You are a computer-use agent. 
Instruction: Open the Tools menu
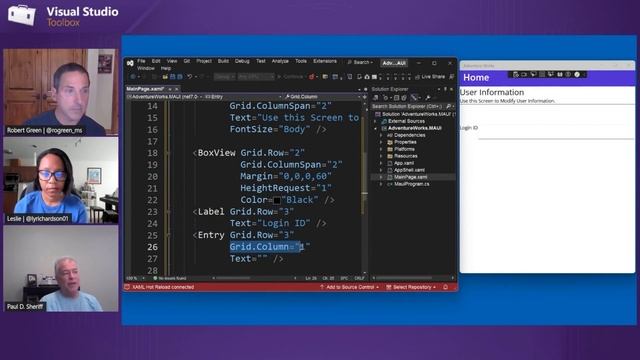301,61
